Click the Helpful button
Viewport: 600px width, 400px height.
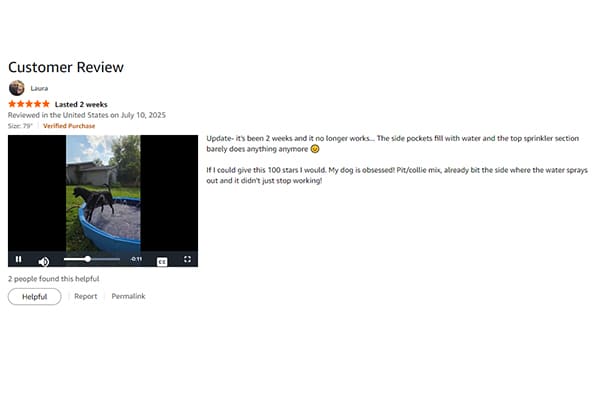34,297
